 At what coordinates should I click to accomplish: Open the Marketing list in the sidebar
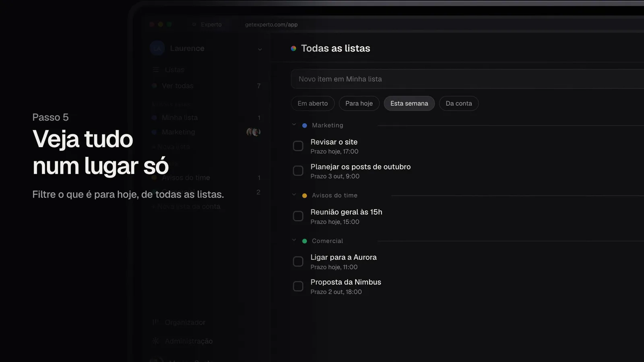[178, 132]
